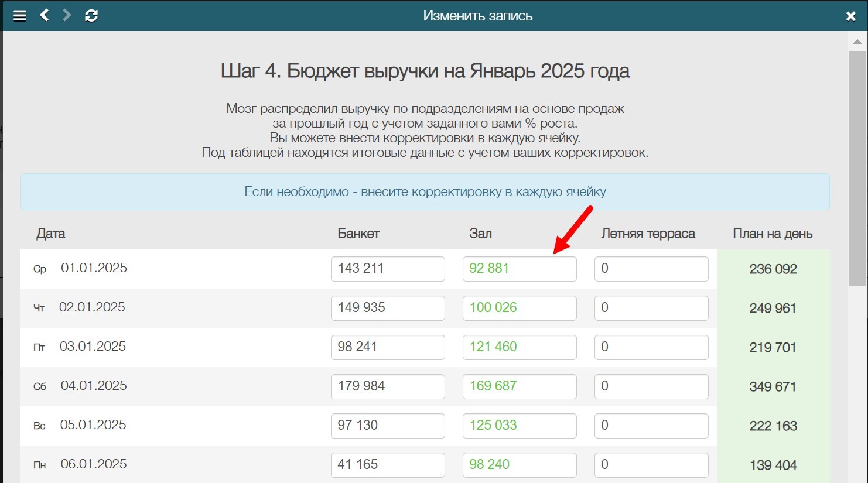Focus the Зал field with 169 687

(x=519, y=386)
